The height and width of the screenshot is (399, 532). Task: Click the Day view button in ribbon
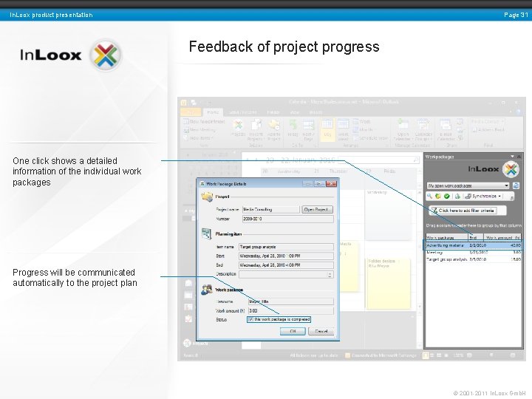327,129
